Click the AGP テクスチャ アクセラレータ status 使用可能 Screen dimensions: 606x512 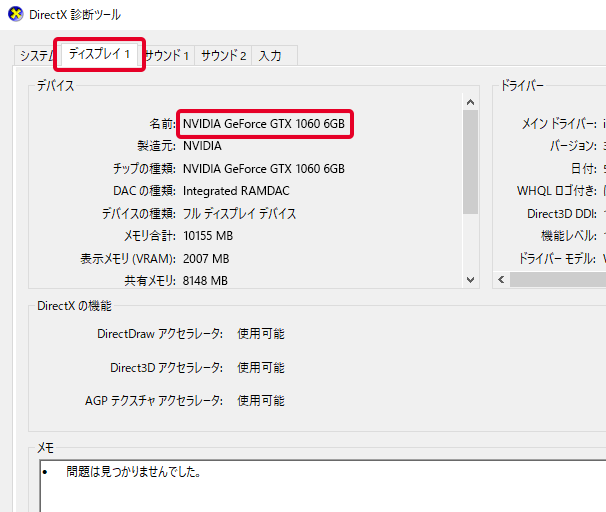pos(260,401)
